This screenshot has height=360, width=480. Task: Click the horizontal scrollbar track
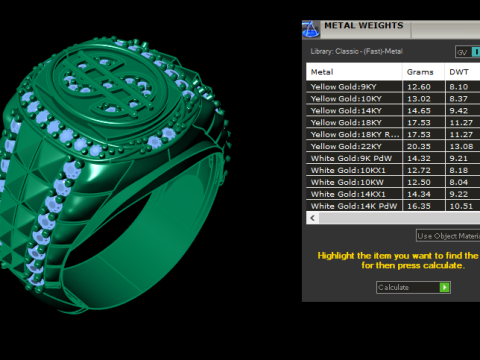(399, 218)
